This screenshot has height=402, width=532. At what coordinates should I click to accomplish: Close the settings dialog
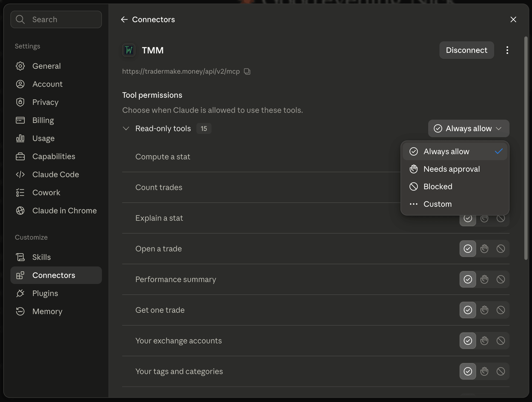click(x=513, y=19)
